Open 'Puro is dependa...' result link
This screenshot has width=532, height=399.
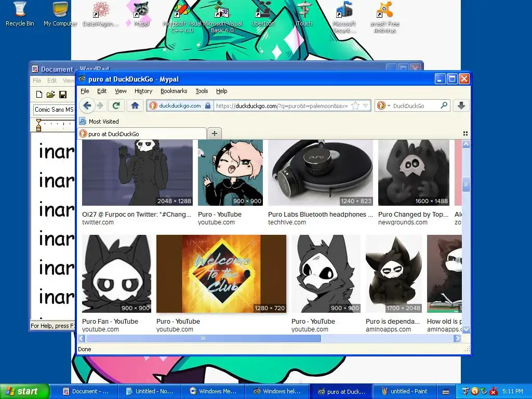pos(393,321)
